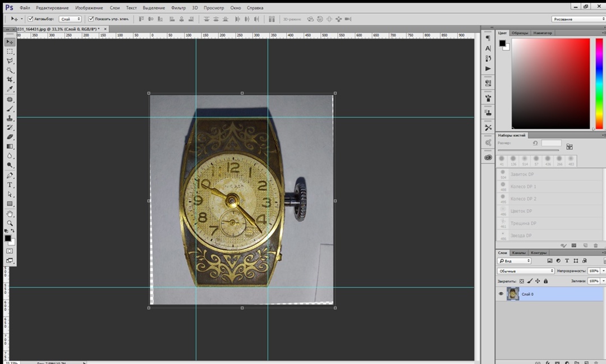Swap foreground and background colors
Screen dimensions: 606x364
(13, 231)
